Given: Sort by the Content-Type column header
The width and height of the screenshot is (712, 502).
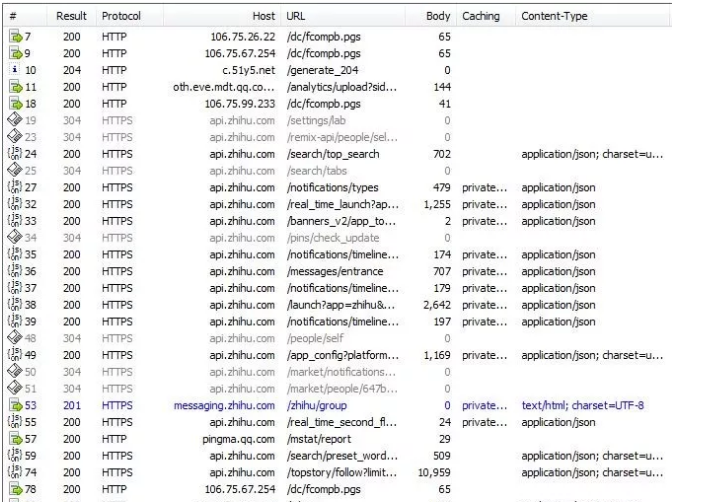Looking at the screenshot, I should (593, 16).
